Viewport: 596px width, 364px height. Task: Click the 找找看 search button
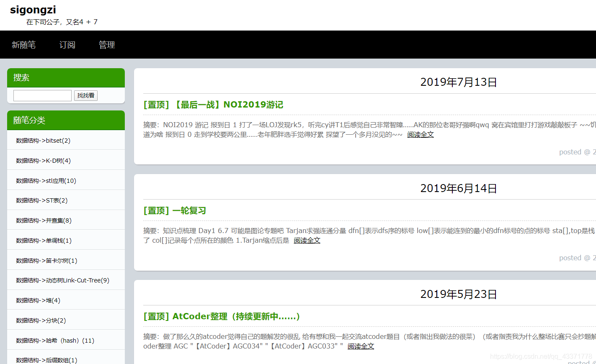[x=85, y=95]
